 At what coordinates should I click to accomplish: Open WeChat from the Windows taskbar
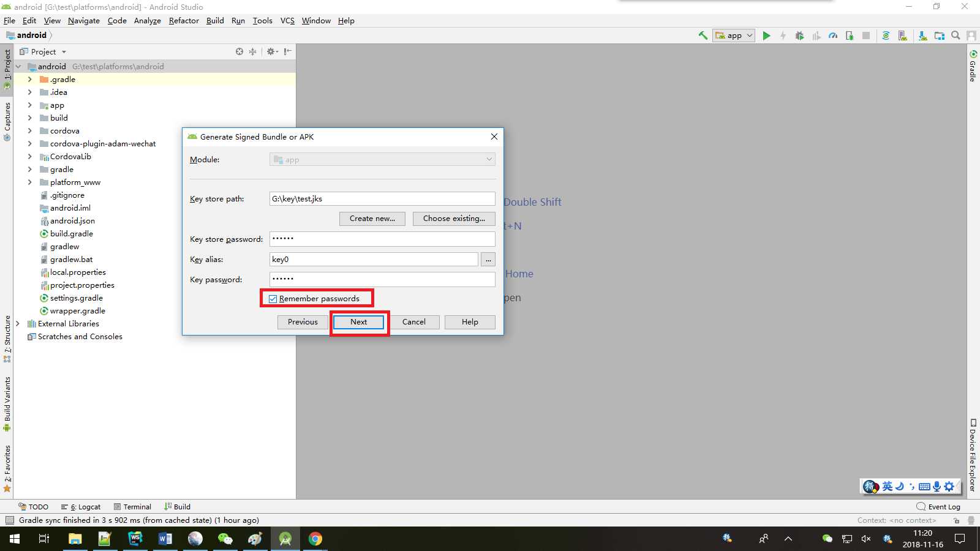point(225,539)
